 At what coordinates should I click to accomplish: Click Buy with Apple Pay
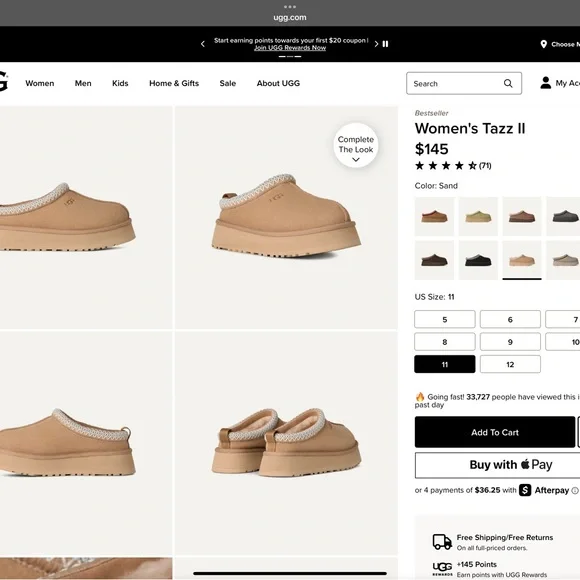tap(498, 465)
